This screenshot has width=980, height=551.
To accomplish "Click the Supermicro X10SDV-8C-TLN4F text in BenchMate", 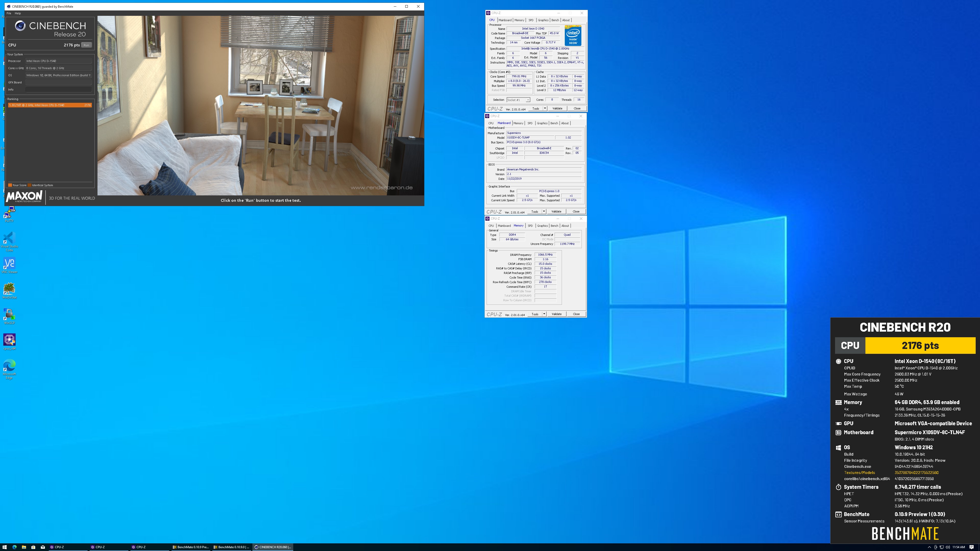I will (x=930, y=433).
